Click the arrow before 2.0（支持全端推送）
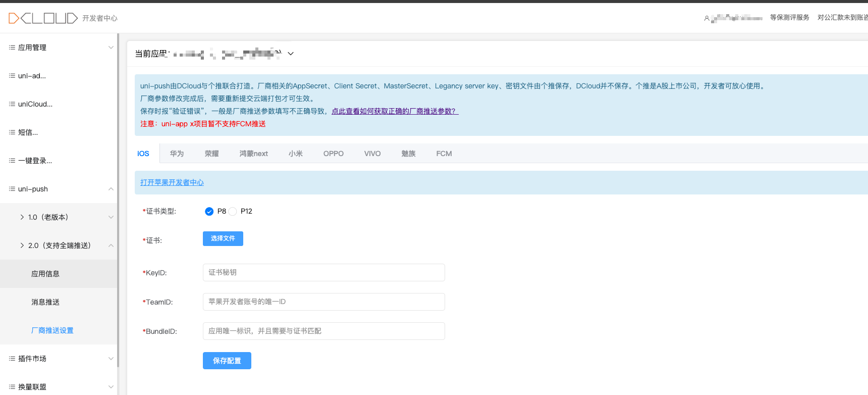The image size is (868, 395). pos(22,245)
